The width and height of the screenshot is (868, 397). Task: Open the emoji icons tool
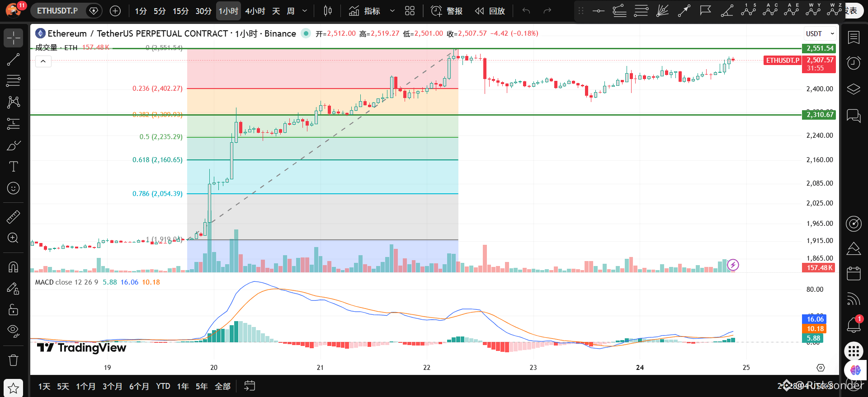tap(14, 188)
